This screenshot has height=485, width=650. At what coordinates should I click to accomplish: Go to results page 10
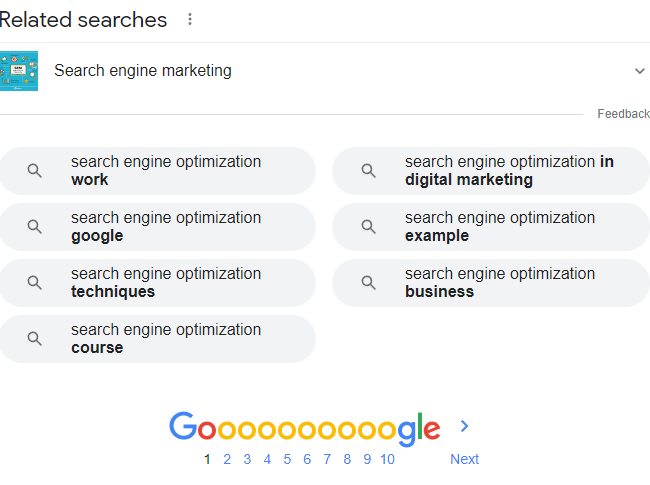[x=387, y=459]
